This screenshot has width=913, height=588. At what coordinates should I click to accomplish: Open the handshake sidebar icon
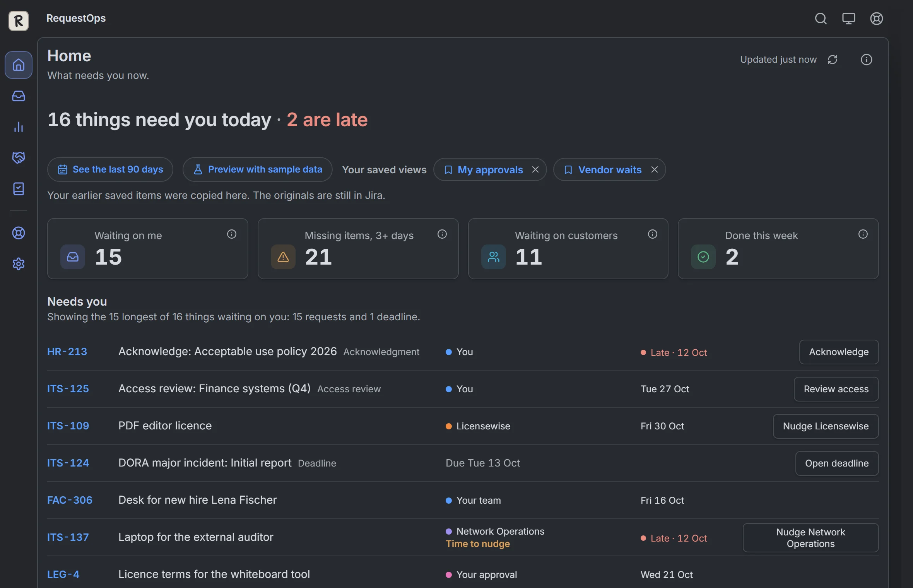click(19, 158)
